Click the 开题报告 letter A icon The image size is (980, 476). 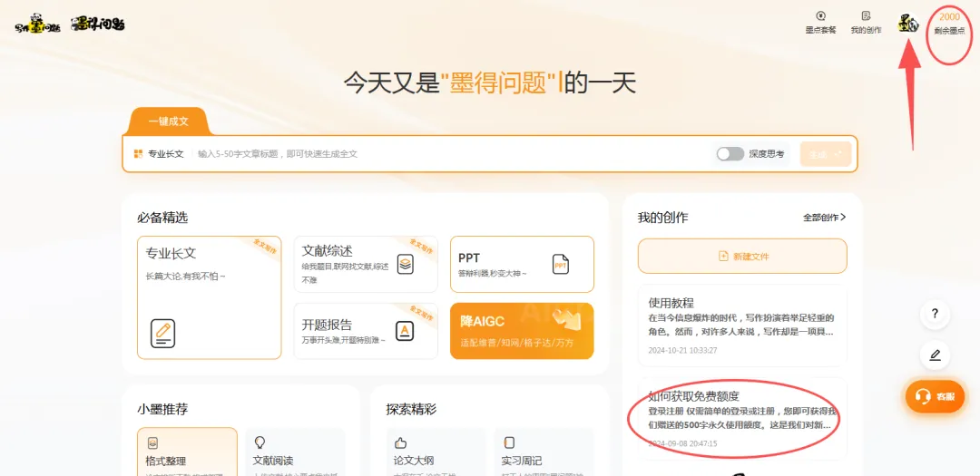click(x=405, y=331)
